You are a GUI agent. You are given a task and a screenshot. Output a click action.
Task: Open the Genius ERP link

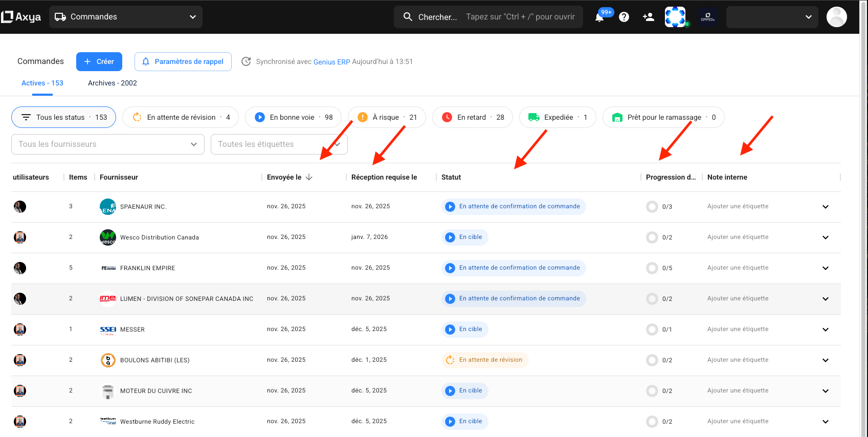coord(331,62)
